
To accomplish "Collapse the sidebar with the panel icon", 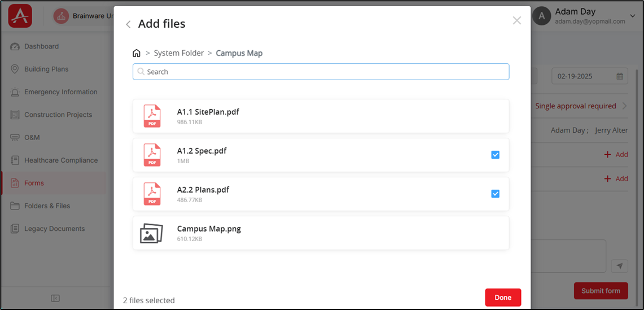I will click(55, 298).
